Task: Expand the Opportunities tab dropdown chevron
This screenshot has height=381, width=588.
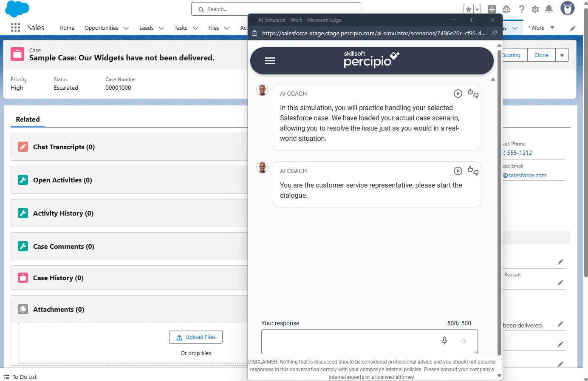Action: point(126,28)
